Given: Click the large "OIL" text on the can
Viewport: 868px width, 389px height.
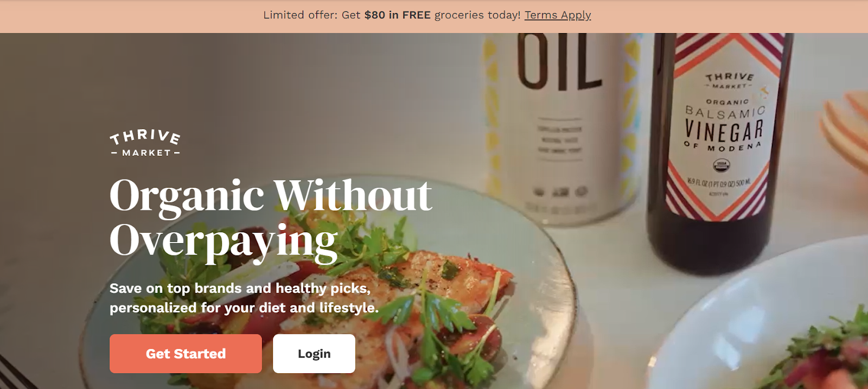Looking at the screenshot, I should (x=559, y=61).
